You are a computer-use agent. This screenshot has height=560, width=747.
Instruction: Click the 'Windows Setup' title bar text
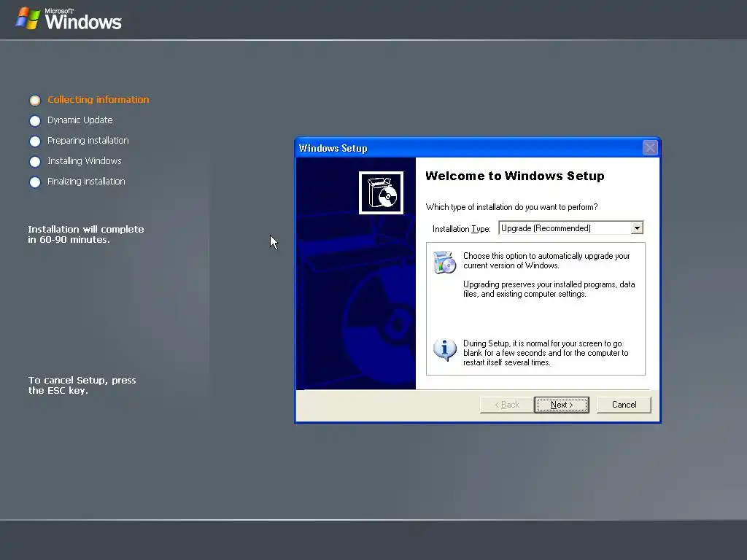tap(333, 148)
